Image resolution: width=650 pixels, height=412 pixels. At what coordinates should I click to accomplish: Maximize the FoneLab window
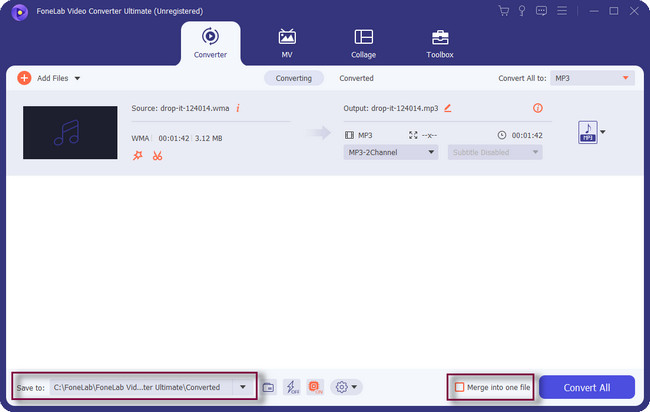[x=614, y=11]
